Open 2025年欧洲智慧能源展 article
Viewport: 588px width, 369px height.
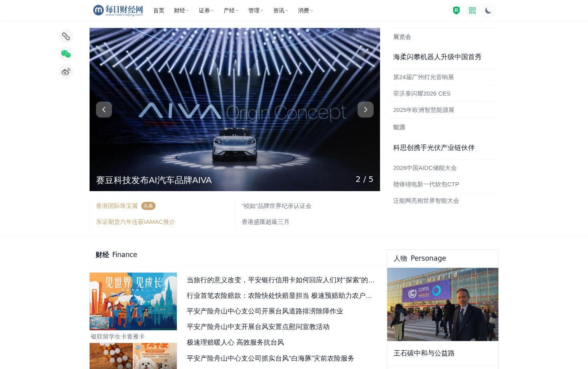point(424,110)
